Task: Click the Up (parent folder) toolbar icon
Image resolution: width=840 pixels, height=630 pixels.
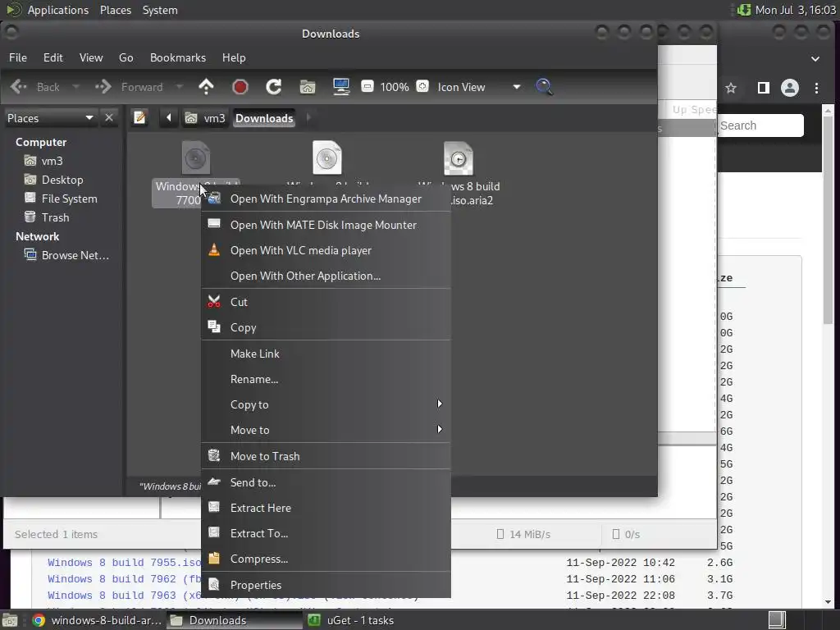Action: [206, 87]
